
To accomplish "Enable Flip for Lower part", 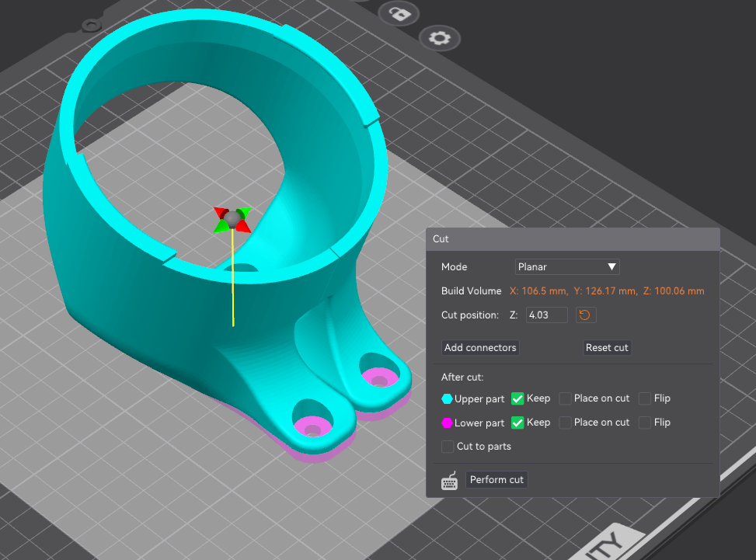I will [645, 423].
